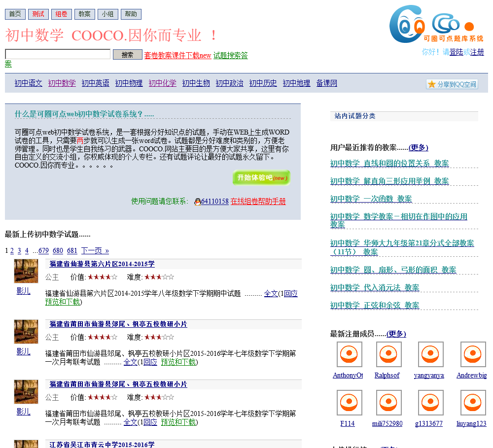493x448 pixels.
Task: Click the 分享到QQ空间 share button
Action: [x=452, y=84]
